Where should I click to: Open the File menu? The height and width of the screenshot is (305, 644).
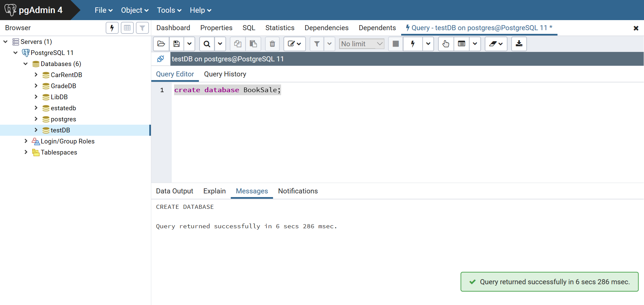coord(103,10)
